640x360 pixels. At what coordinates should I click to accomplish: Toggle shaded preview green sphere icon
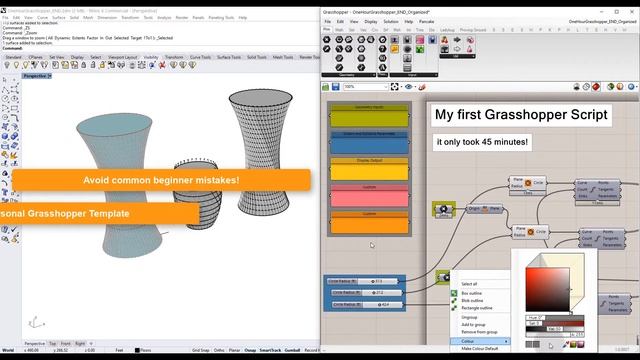[611, 87]
